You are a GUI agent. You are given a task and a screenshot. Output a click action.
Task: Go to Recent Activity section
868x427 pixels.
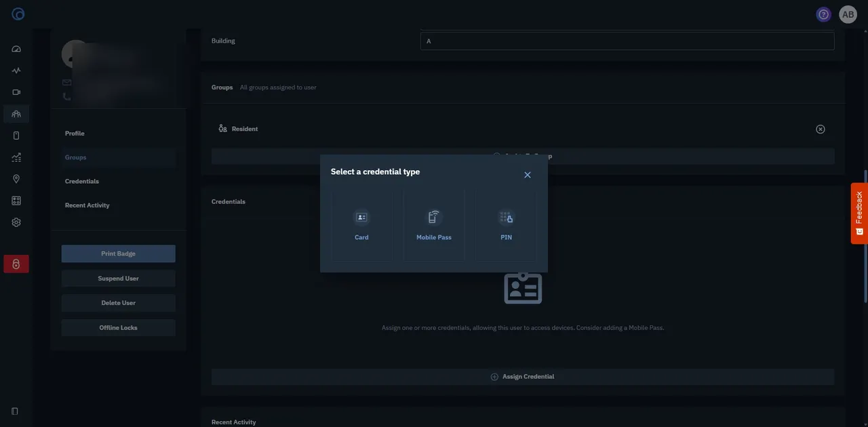(x=87, y=205)
